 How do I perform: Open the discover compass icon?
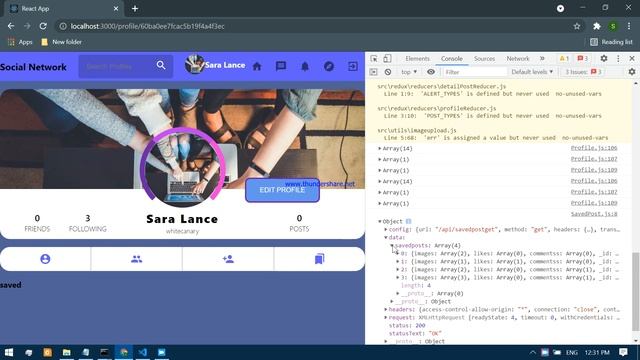[x=329, y=66]
